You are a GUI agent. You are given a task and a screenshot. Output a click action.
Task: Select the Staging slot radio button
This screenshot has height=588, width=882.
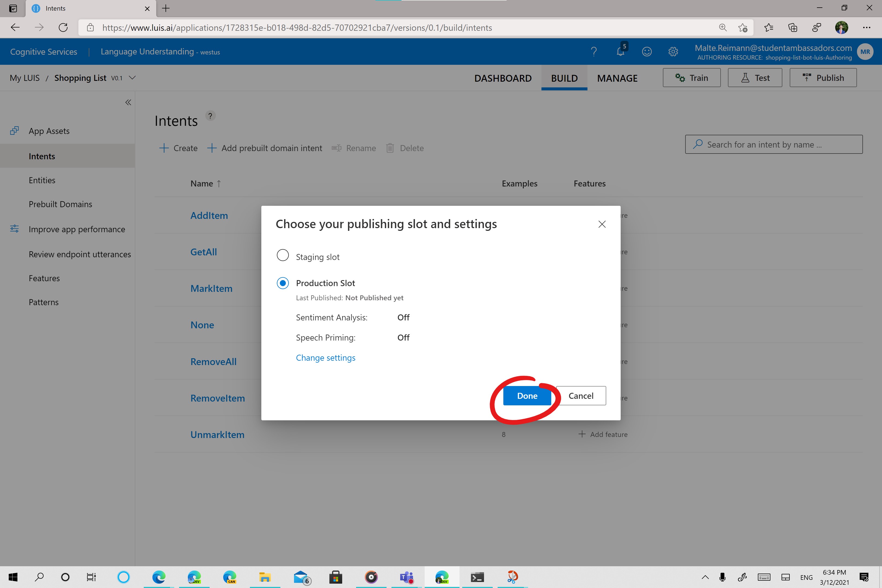(x=283, y=255)
